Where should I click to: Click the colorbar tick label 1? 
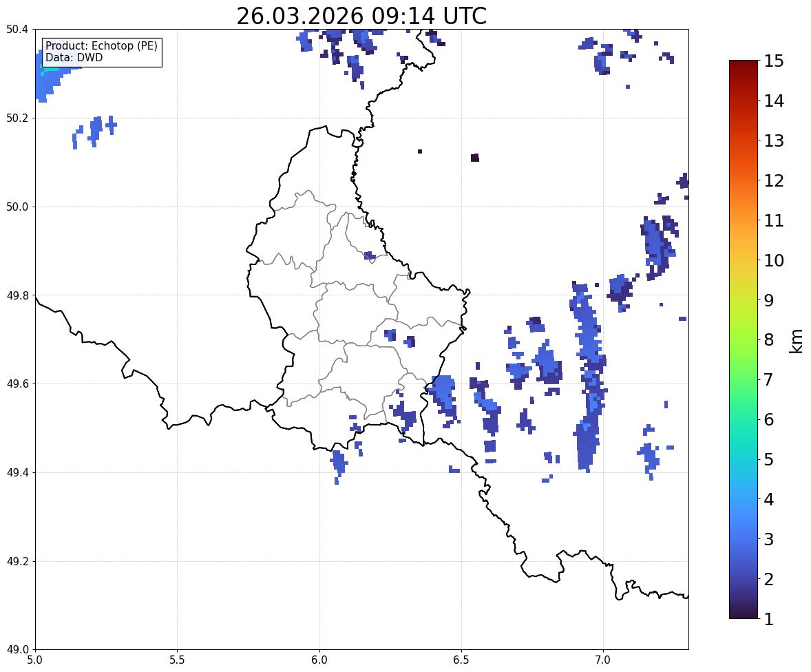click(x=768, y=619)
